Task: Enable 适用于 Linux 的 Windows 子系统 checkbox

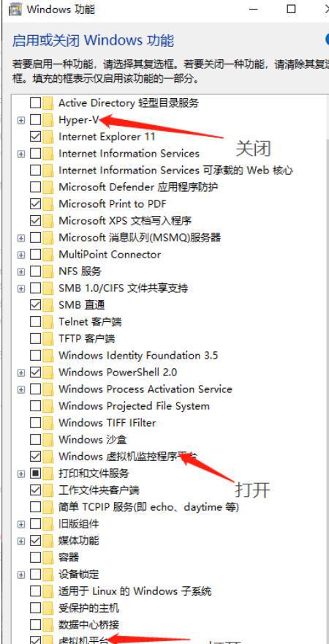Action: [x=36, y=591]
